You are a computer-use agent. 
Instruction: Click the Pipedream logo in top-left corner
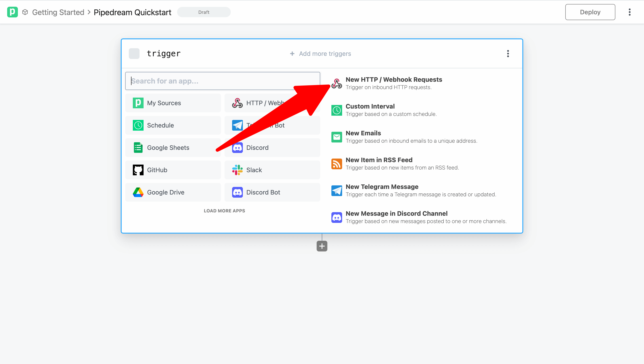[x=13, y=12]
